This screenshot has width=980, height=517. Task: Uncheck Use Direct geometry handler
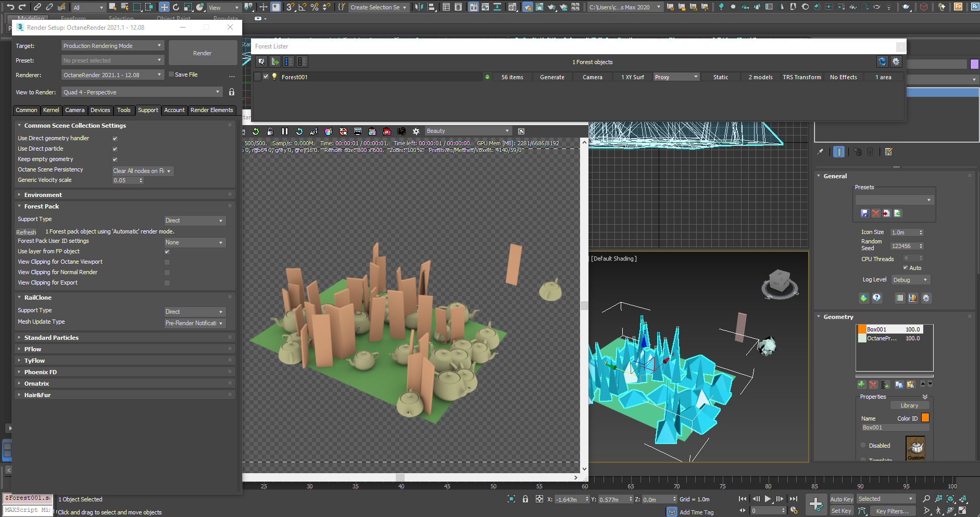(x=115, y=139)
